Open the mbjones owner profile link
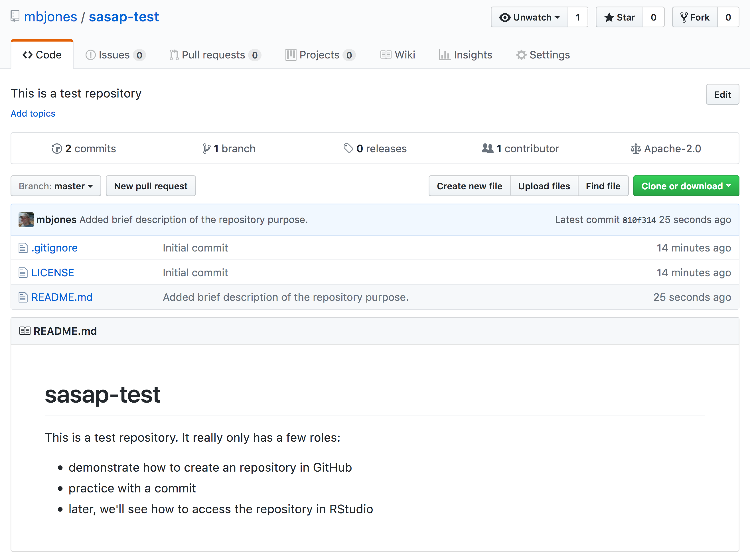The width and height of the screenshot is (750, 560). [50, 17]
